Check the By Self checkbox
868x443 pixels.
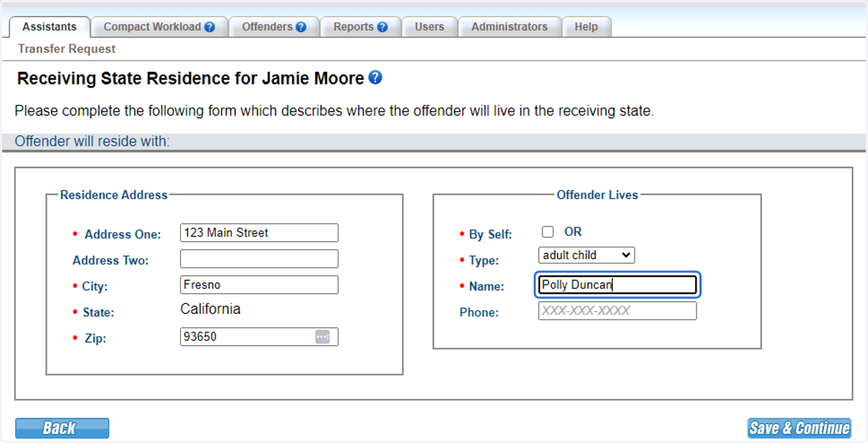pos(548,232)
